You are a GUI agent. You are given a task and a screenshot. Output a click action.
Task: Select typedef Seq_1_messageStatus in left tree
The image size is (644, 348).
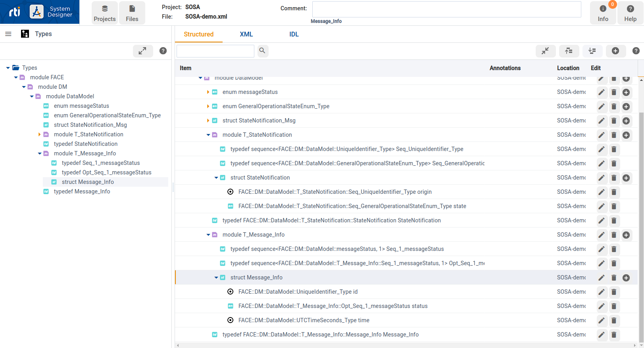tap(101, 163)
